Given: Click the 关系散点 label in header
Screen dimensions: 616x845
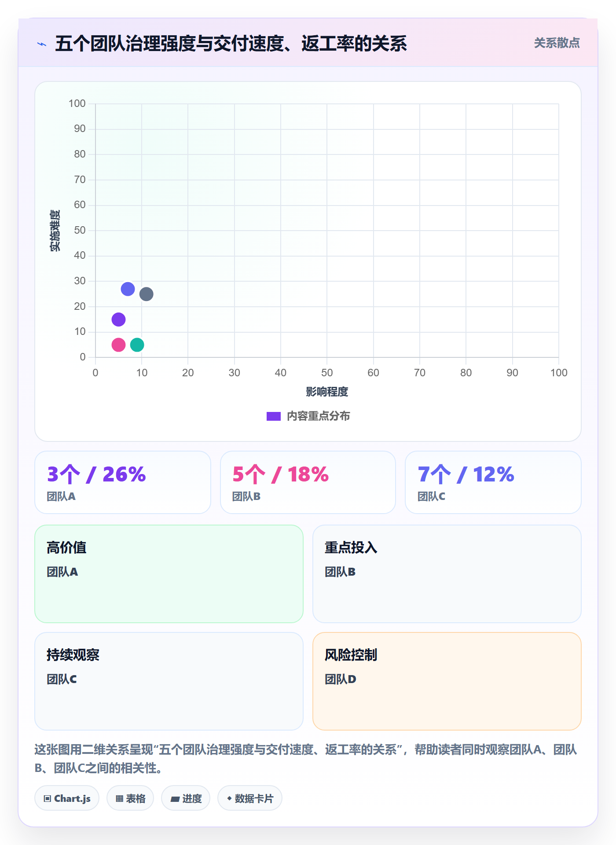Looking at the screenshot, I should click(557, 43).
